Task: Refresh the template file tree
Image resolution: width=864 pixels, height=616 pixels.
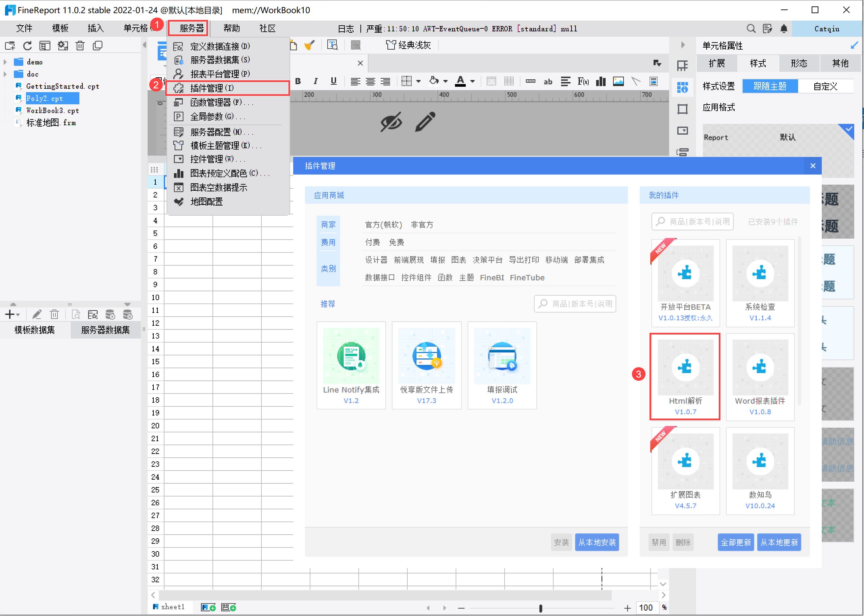Action: pos(27,45)
